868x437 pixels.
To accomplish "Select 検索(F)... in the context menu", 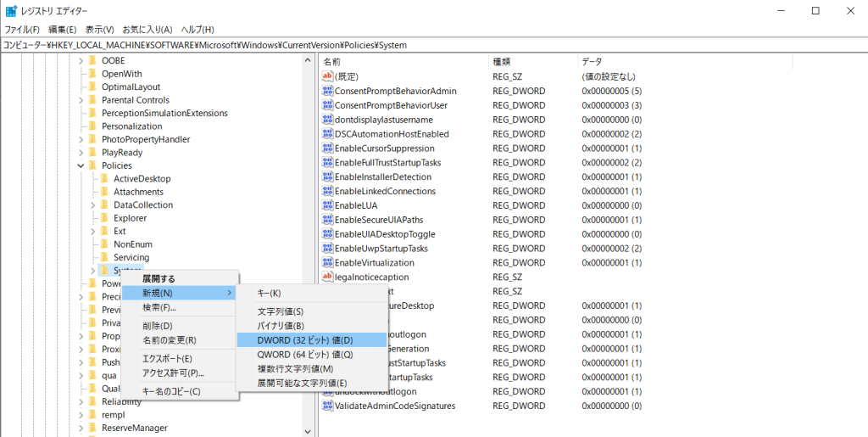I will click(180, 307).
